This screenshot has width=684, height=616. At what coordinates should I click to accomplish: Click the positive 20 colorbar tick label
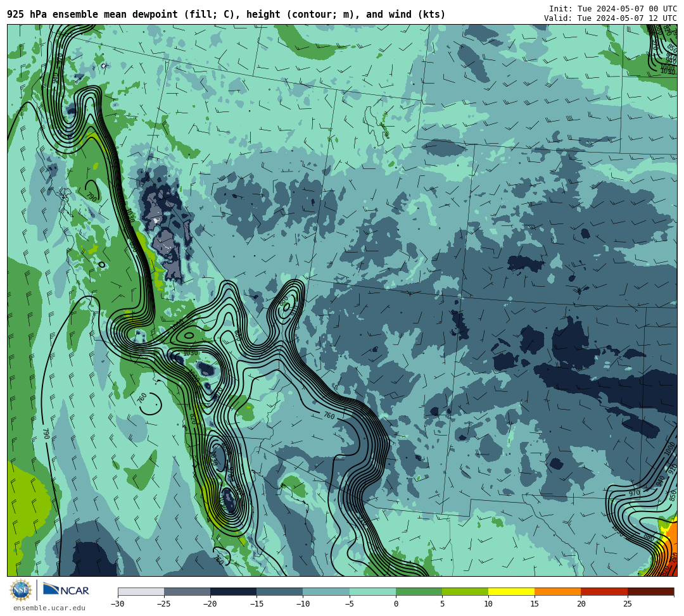point(581,604)
